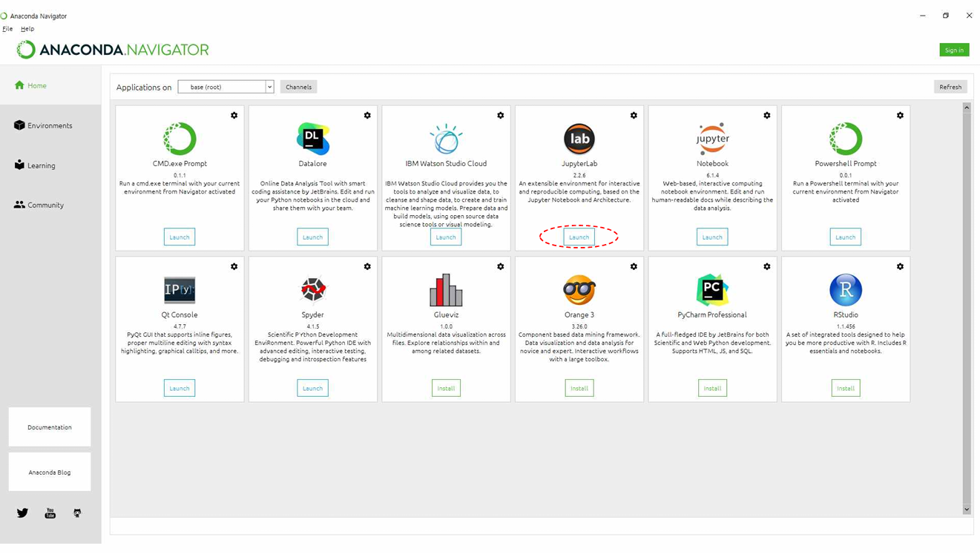The height and width of the screenshot is (560, 980).
Task: Open settings gear on Qt Console card
Action: 234,267
